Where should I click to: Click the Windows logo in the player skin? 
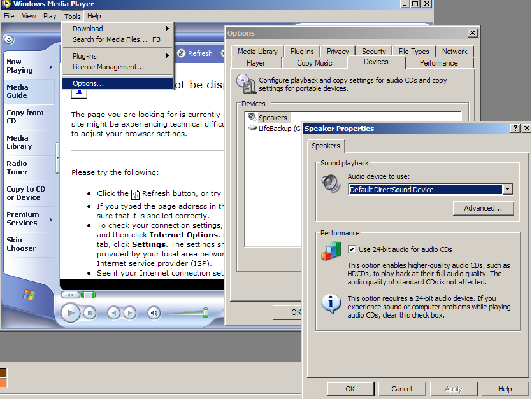[29, 295]
